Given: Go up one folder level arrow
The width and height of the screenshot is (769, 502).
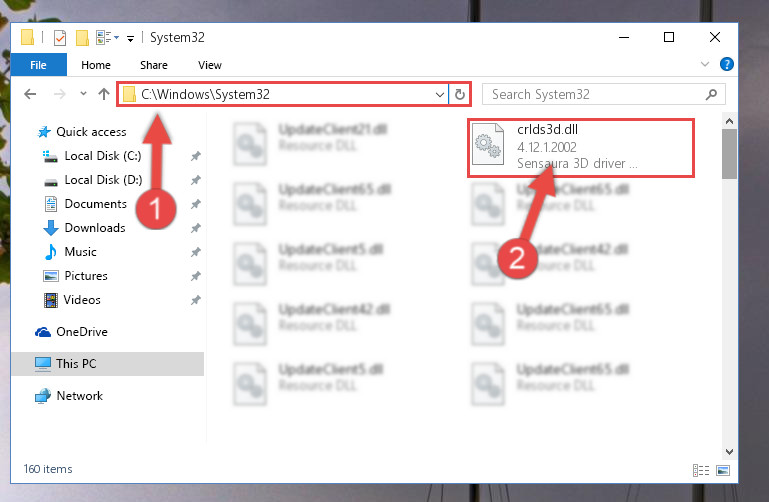Looking at the screenshot, I should click(x=103, y=94).
